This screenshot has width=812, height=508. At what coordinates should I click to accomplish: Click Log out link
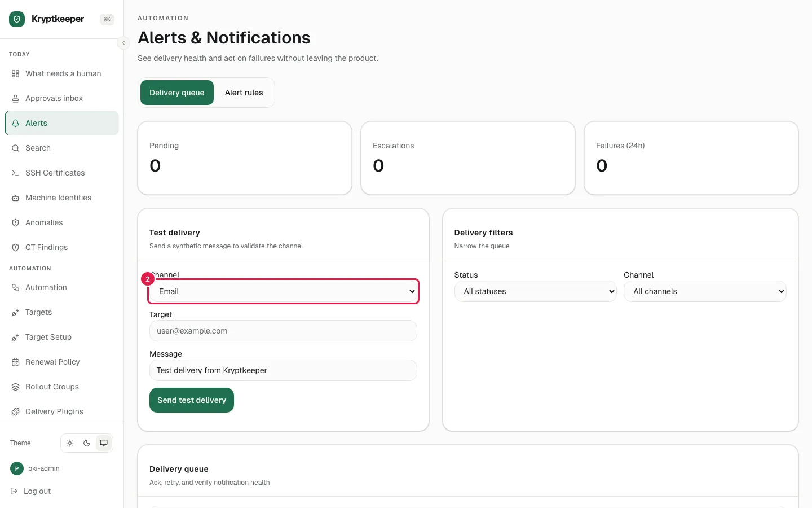click(37, 492)
